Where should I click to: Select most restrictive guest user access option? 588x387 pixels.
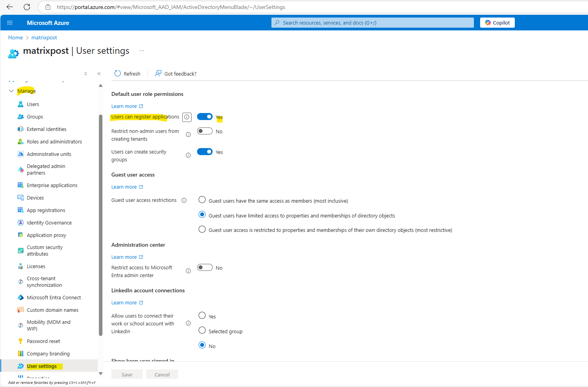coord(202,229)
